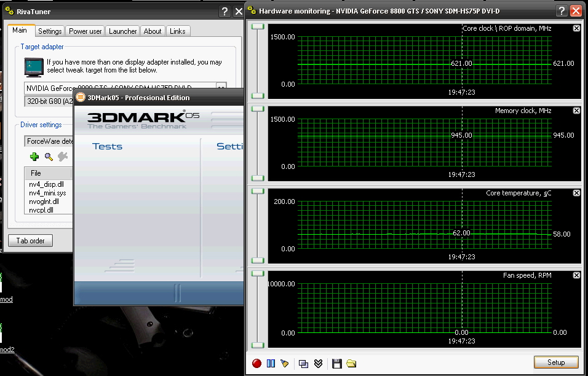Switch to the Settings tab

pyautogui.click(x=50, y=31)
